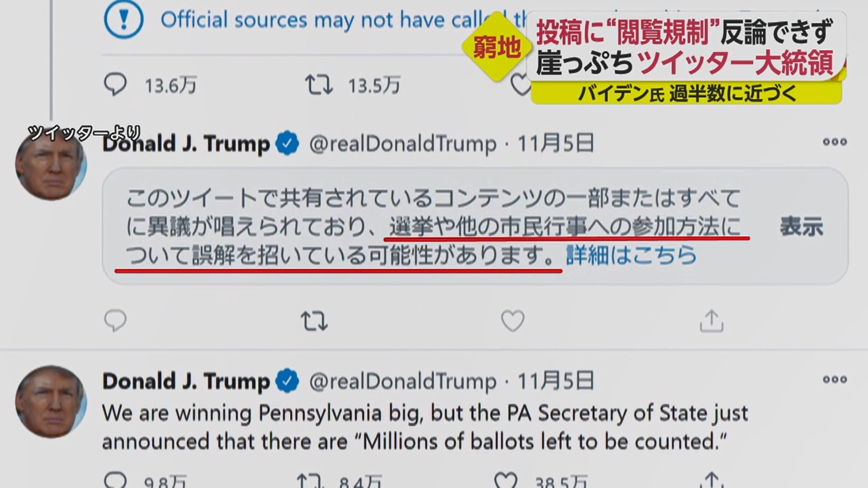Like the hidden flagged tweet
This screenshot has width=868, height=488.
tap(513, 321)
